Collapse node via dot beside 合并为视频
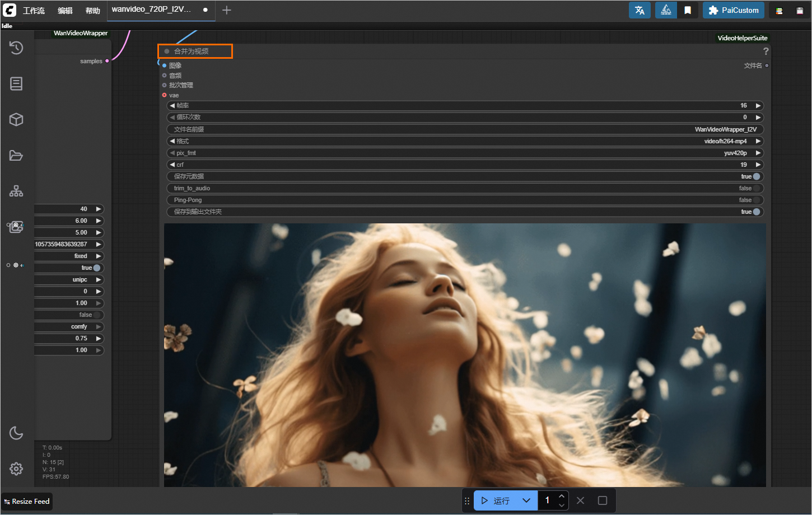 167,51
